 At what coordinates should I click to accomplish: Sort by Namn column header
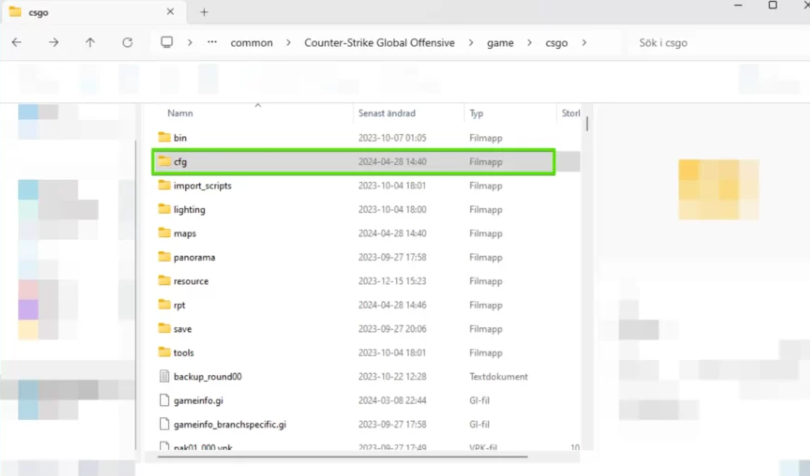(180, 113)
